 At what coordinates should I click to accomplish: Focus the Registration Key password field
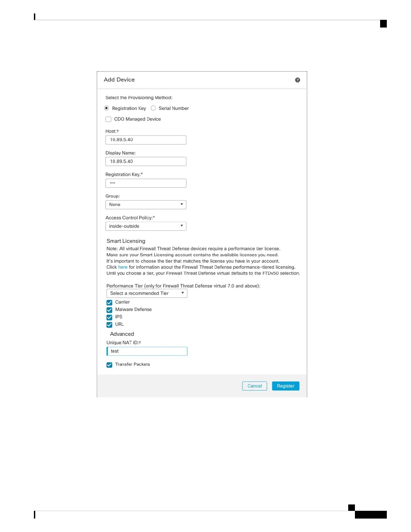(146, 183)
